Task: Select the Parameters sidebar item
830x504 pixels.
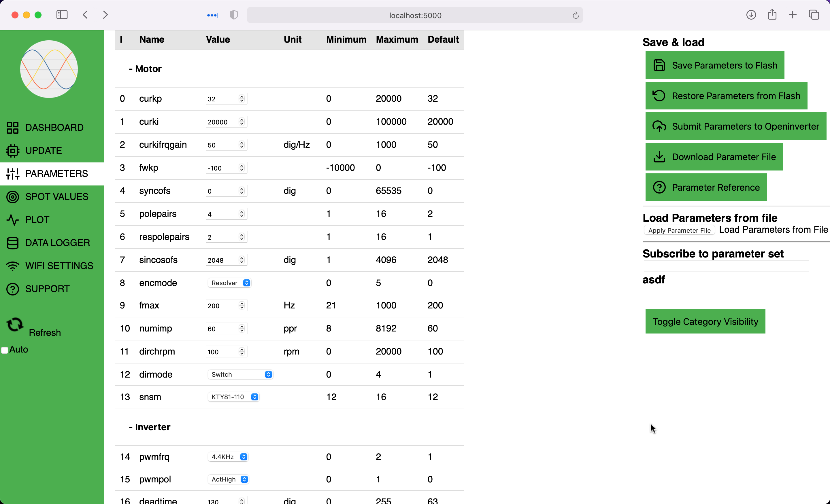Action: 56,174
